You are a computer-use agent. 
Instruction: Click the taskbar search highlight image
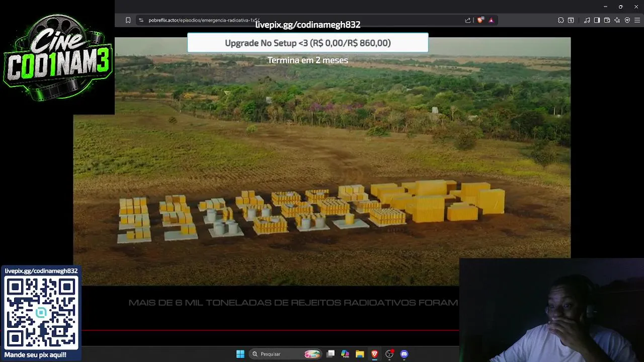pos(312,354)
